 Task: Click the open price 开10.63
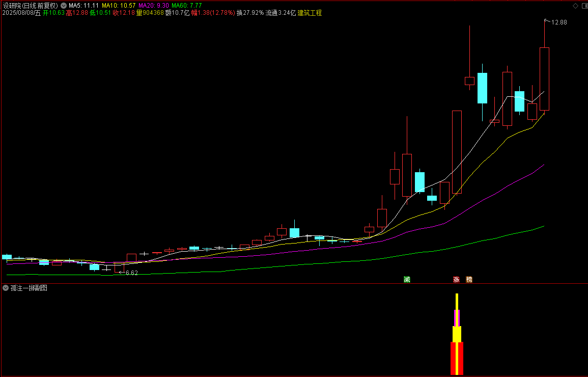[x=53, y=13]
